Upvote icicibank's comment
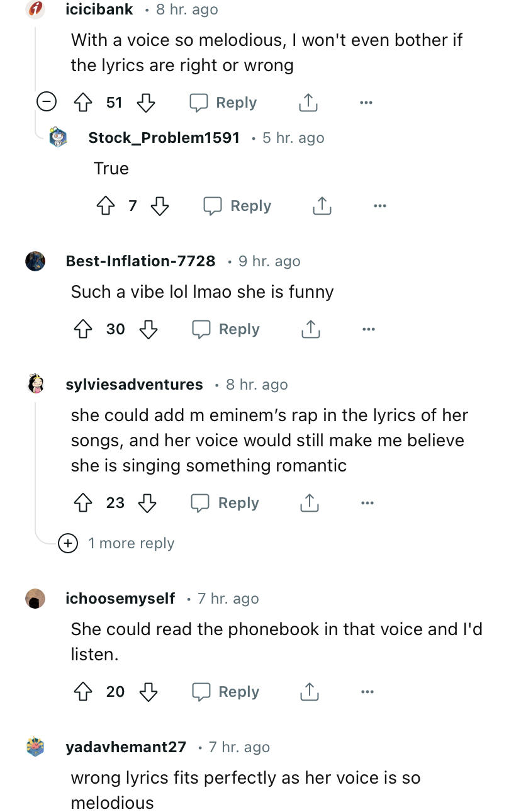Viewport: 521px width, 812px height. (x=84, y=103)
